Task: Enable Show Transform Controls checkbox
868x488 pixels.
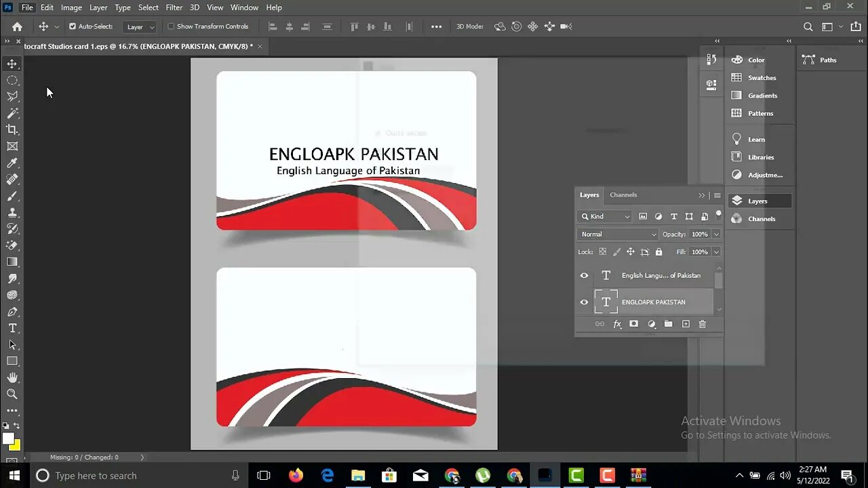Action: point(171,26)
